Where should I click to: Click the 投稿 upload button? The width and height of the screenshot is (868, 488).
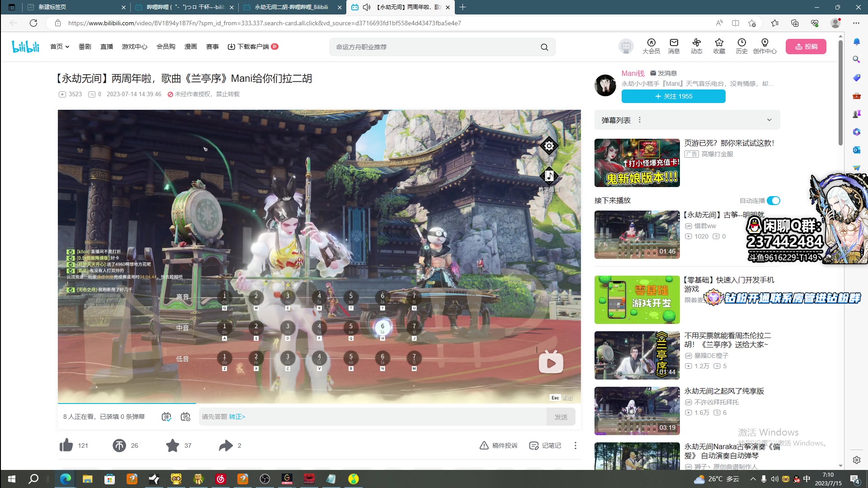[806, 47]
